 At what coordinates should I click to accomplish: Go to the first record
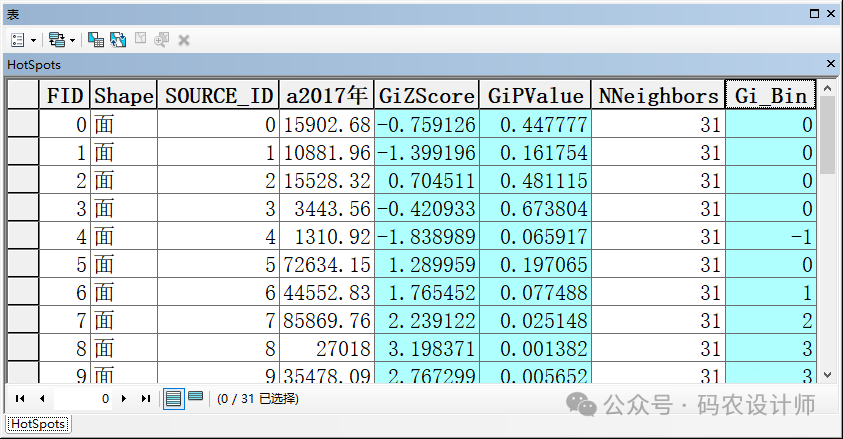20,398
